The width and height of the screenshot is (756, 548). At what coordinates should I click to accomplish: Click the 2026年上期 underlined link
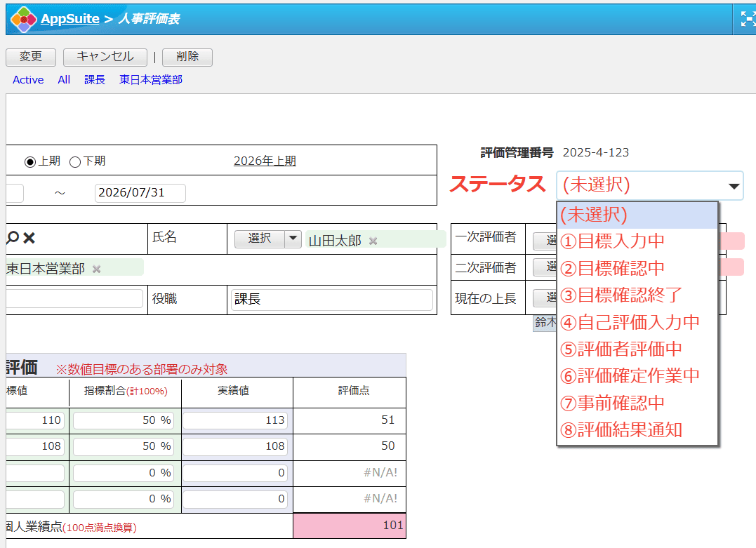pyautogui.click(x=265, y=161)
